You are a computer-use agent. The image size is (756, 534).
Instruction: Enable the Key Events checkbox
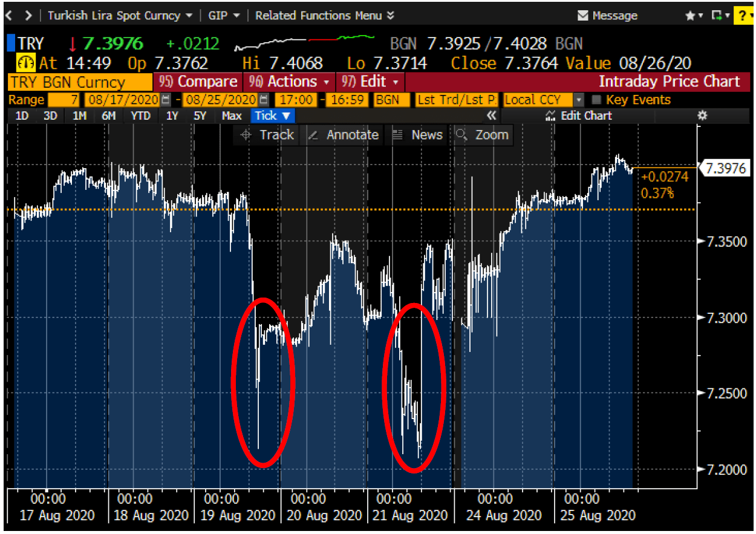(596, 100)
